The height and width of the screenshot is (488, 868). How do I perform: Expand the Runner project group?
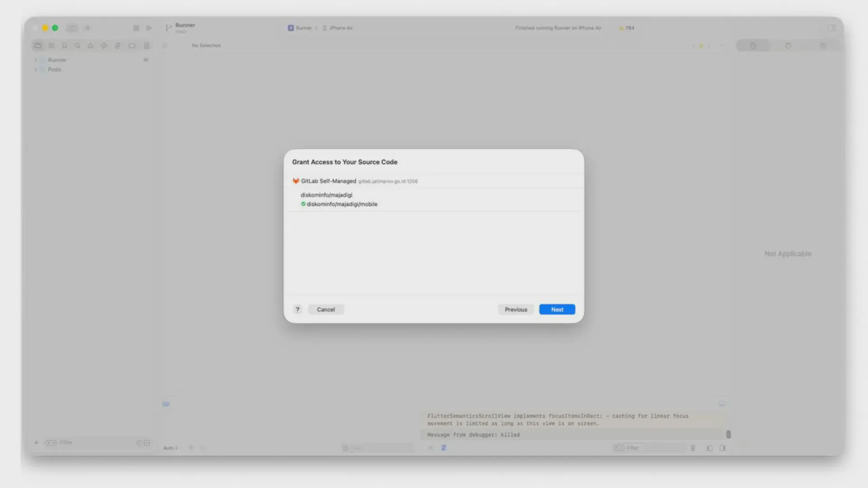[36, 59]
